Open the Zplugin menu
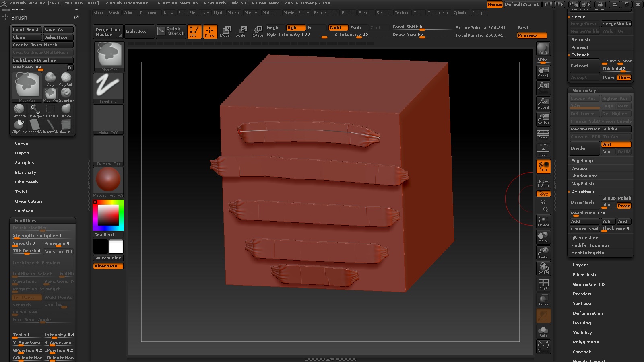 coord(460,13)
